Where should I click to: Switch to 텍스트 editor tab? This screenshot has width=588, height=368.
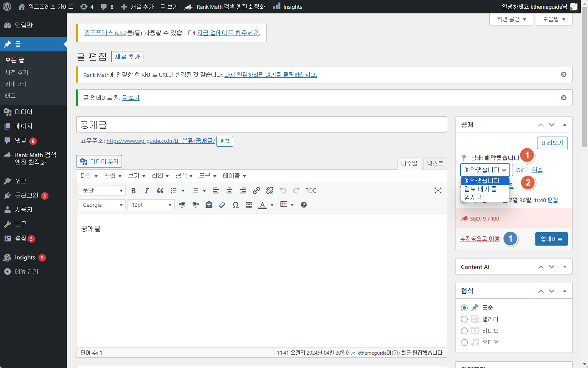pyautogui.click(x=435, y=163)
